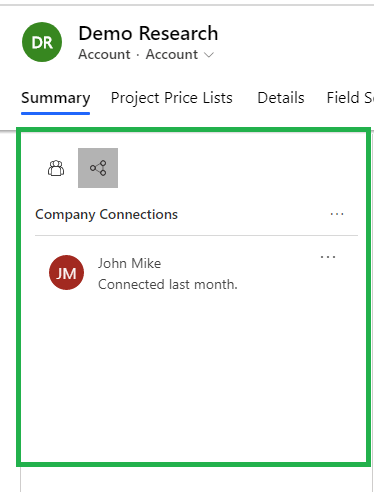
Task: Select the Demo Research record title
Action: click(148, 33)
